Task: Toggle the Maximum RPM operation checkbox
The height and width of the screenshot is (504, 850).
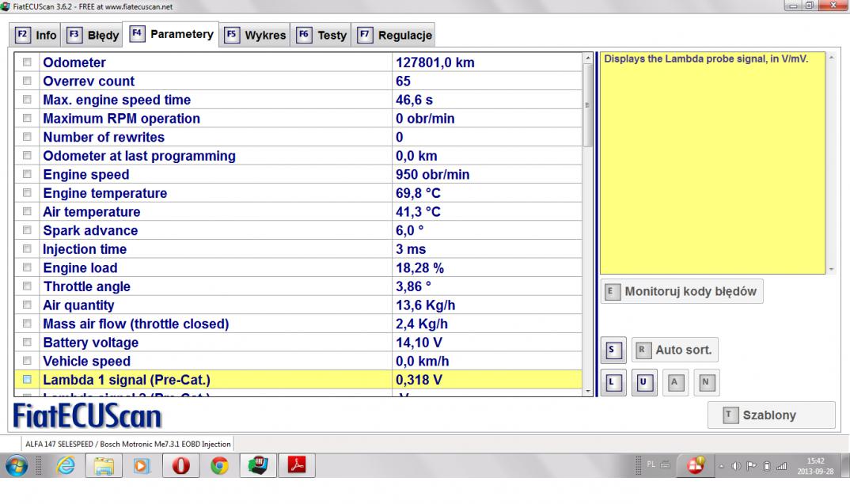Action: click(x=27, y=118)
